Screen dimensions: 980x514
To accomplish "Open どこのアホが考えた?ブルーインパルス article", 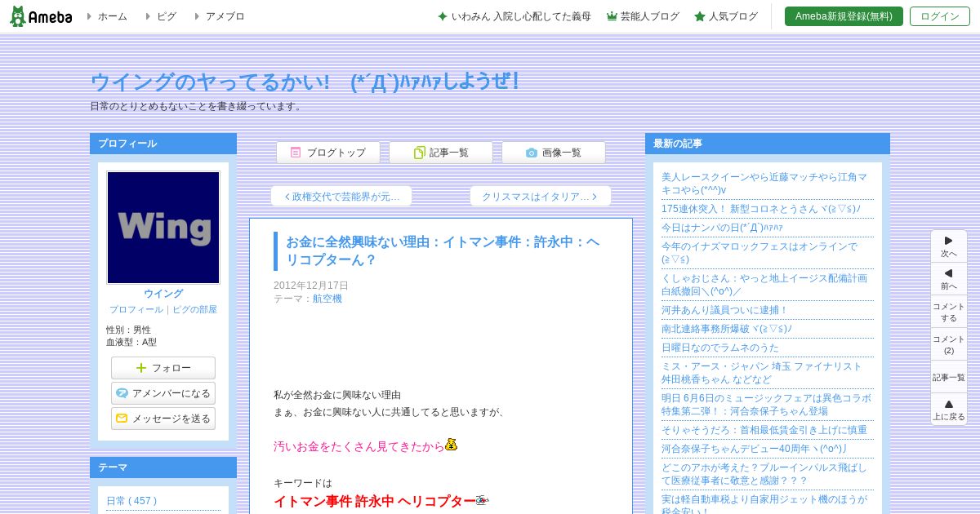I will coord(764,474).
